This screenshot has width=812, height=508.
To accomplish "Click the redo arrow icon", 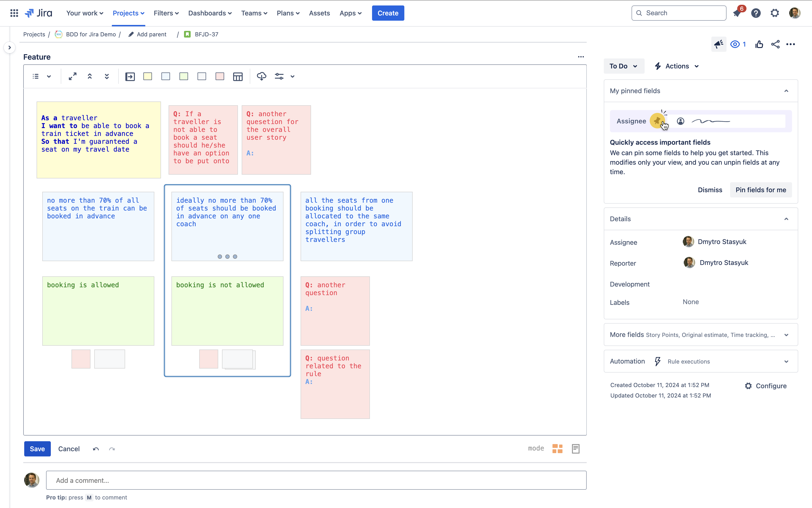I will (x=112, y=449).
